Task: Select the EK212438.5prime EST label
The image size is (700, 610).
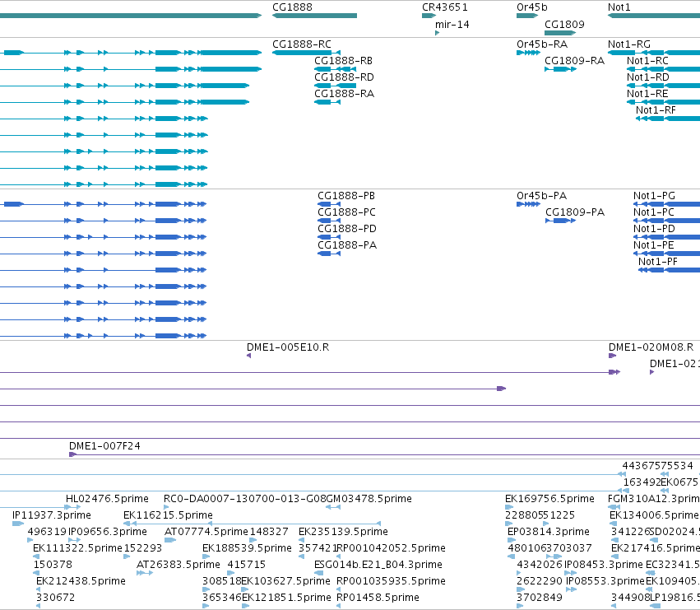Action: (x=81, y=581)
